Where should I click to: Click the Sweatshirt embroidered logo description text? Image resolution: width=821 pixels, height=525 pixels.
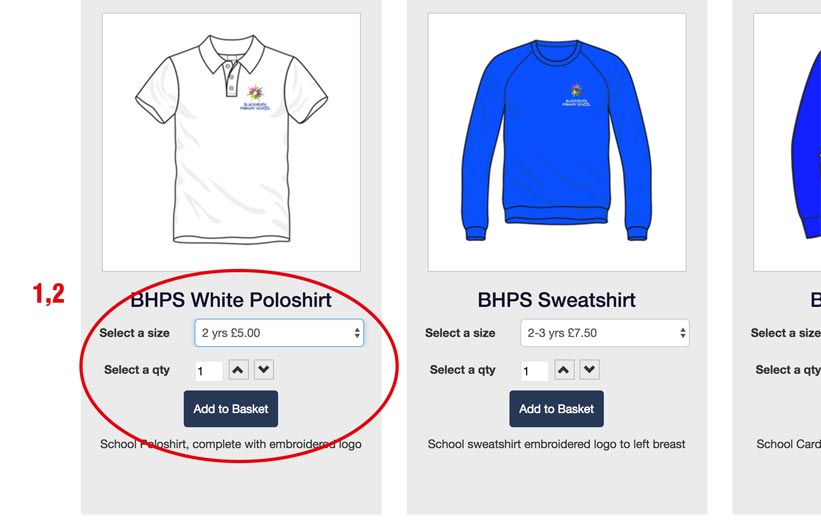[557, 444]
